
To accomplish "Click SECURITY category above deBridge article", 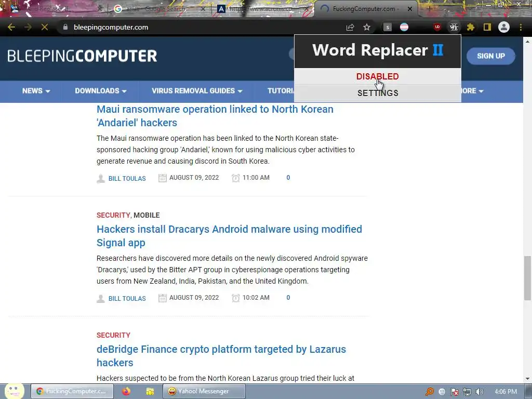I will [x=113, y=335].
